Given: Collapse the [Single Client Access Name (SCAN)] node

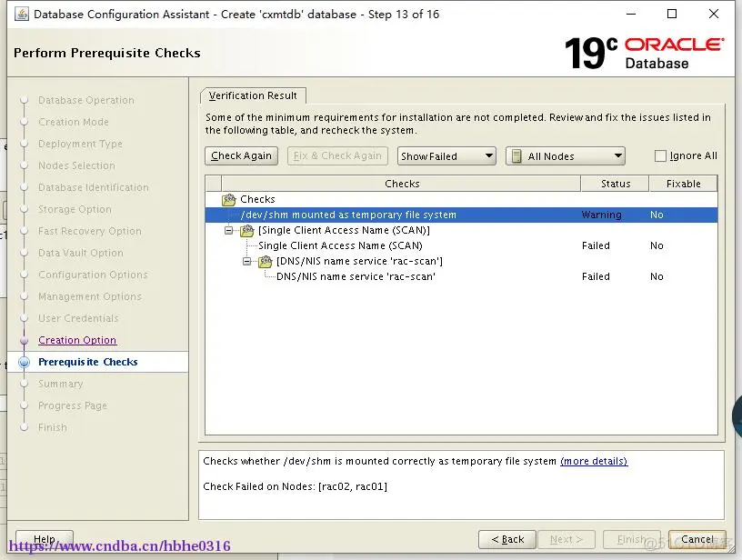Looking at the screenshot, I should pos(229,231).
